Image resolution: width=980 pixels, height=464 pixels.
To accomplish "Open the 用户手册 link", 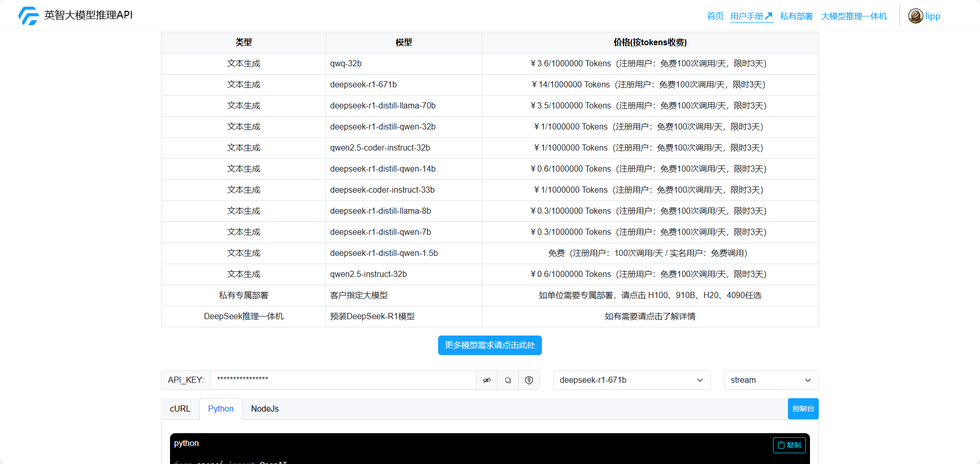I will (751, 16).
